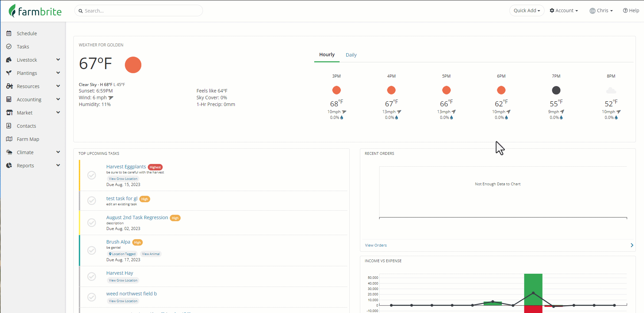This screenshot has height=313, width=644.
Task: Select the Hourly weather tab
Action: coord(327,55)
